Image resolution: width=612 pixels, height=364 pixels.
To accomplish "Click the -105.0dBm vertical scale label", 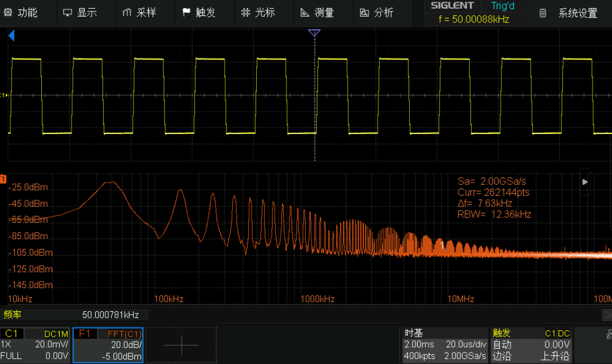I will [x=31, y=252].
